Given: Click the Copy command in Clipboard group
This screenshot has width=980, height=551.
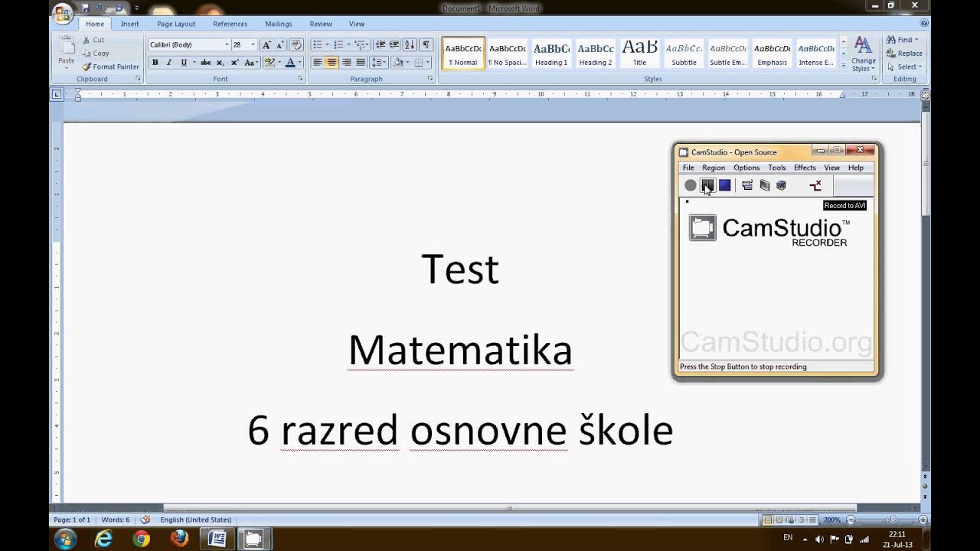Looking at the screenshot, I should [x=96, y=54].
